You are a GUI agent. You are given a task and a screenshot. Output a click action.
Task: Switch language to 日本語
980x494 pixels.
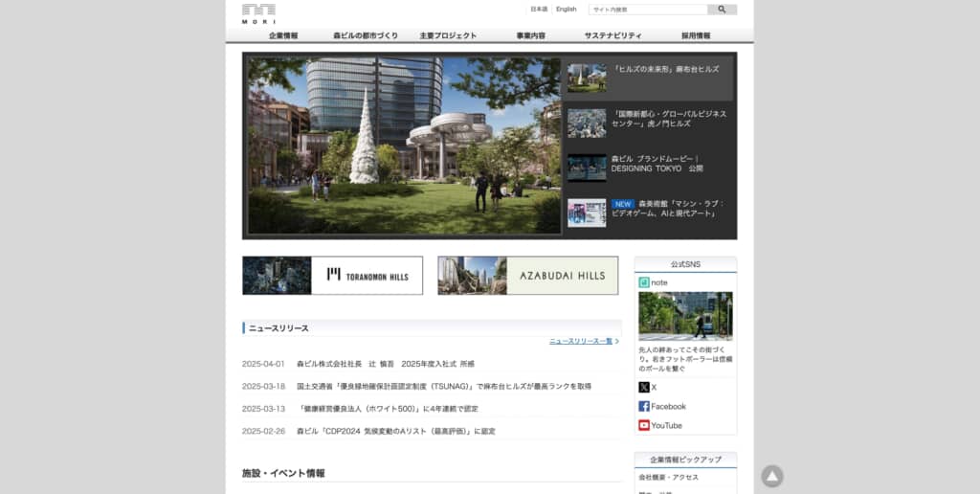point(539,10)
